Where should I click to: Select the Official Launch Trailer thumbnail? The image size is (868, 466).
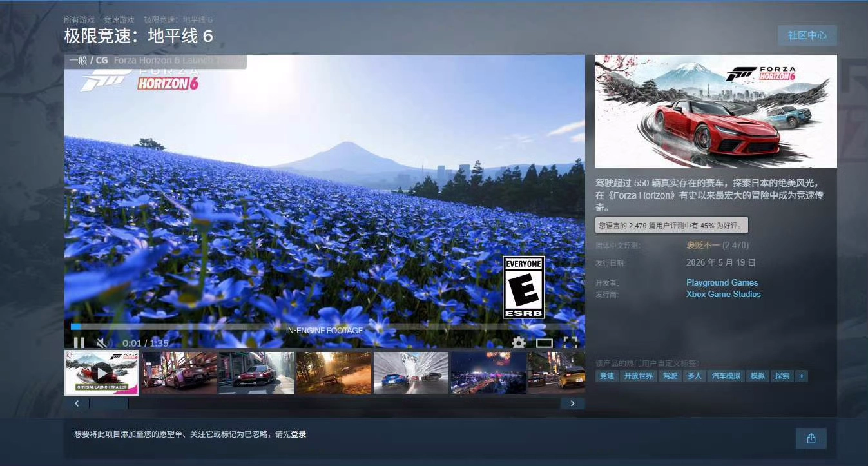point(102,373)
